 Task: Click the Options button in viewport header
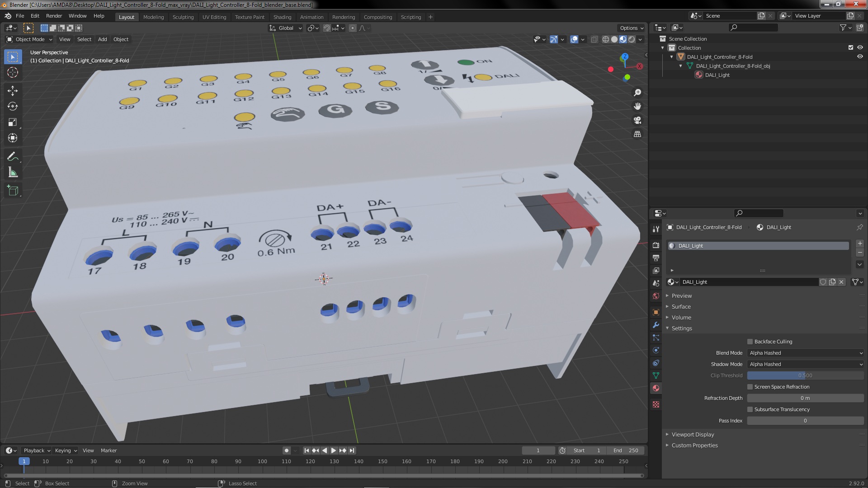click(x=632, y=28)
